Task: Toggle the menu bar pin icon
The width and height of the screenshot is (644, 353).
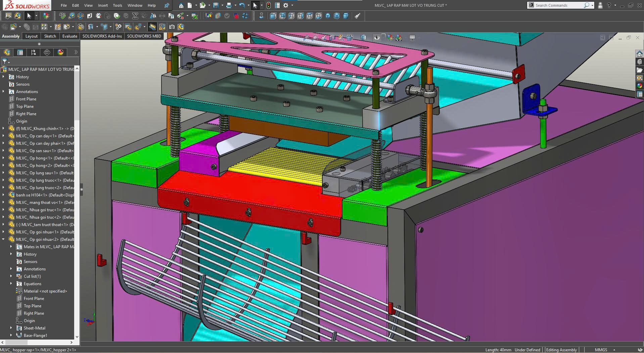Action: click(x=167, y=5)
